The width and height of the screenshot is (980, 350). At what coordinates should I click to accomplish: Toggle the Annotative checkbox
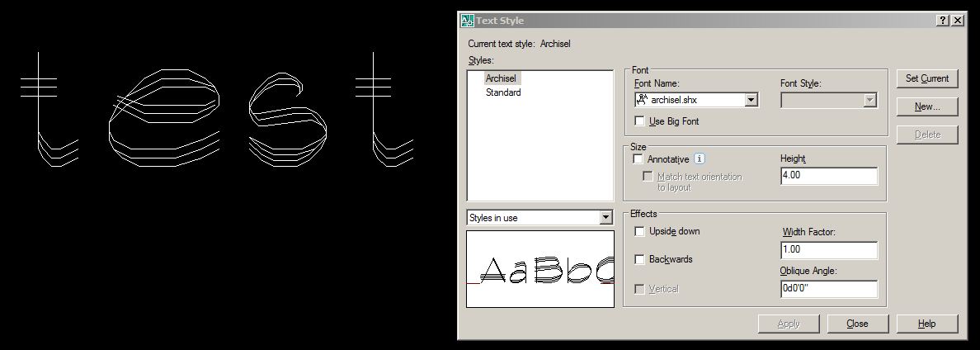pyautogui.click(x=638, y=159)
